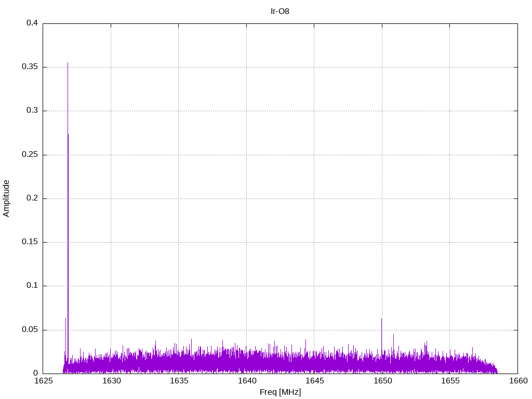Click the Freq [MHz] x-axis label
Image resolution: width=532 pixels, height=399 pixels.
tap(280, 392)
